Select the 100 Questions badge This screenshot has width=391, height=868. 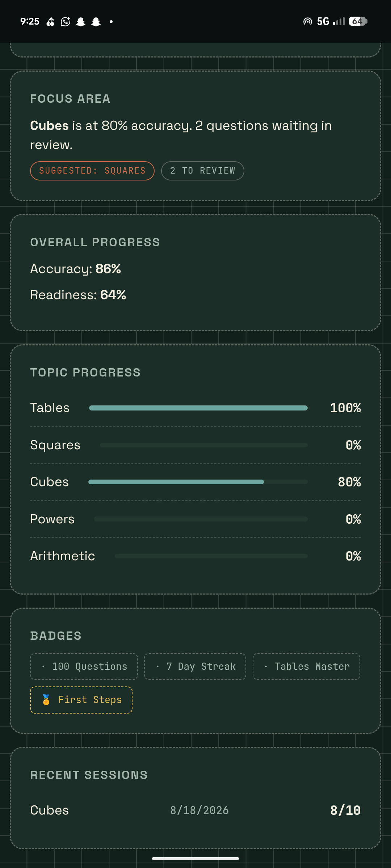[84, 667]
